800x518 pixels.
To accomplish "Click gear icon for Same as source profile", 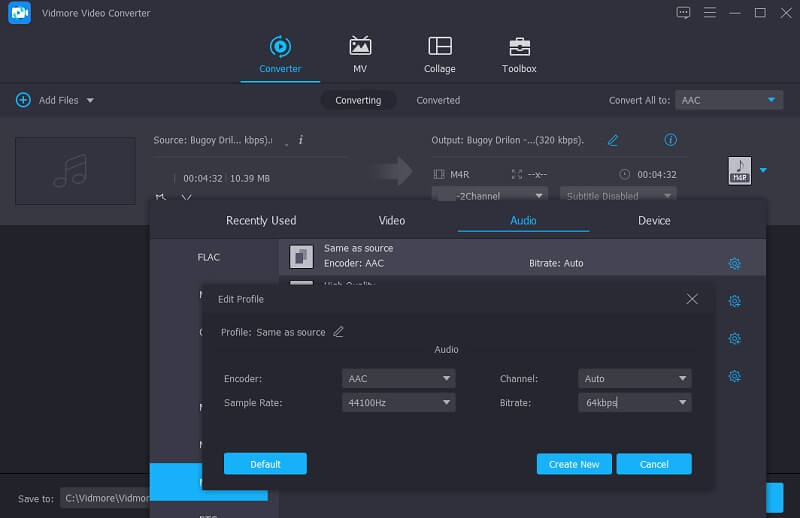I will point(734,263).
